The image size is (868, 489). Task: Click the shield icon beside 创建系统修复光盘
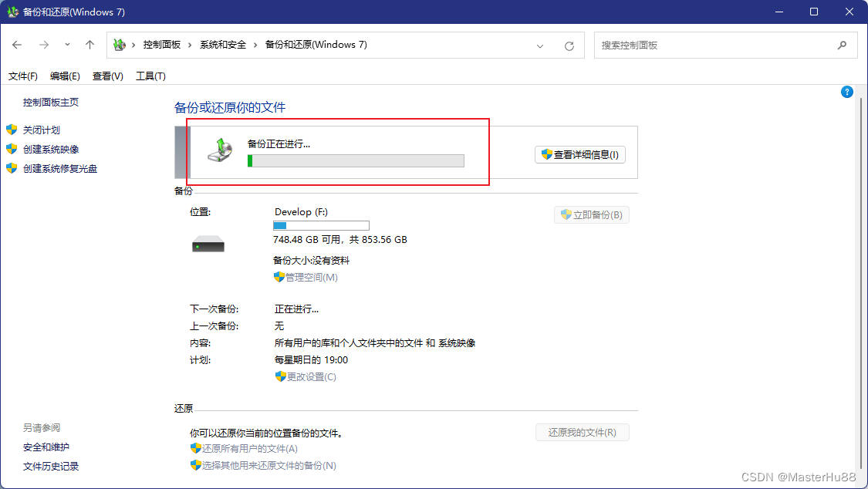tap(12, 169)
